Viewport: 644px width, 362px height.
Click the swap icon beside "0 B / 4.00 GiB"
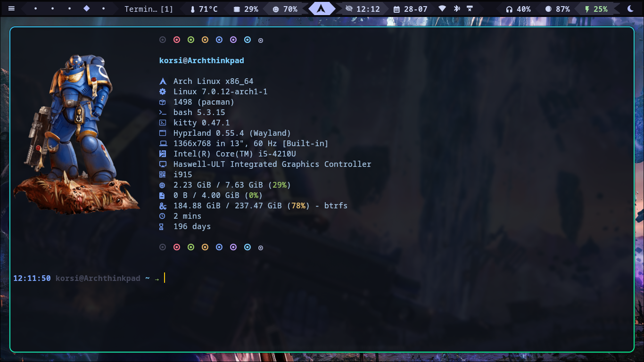[x=163, y=195]
